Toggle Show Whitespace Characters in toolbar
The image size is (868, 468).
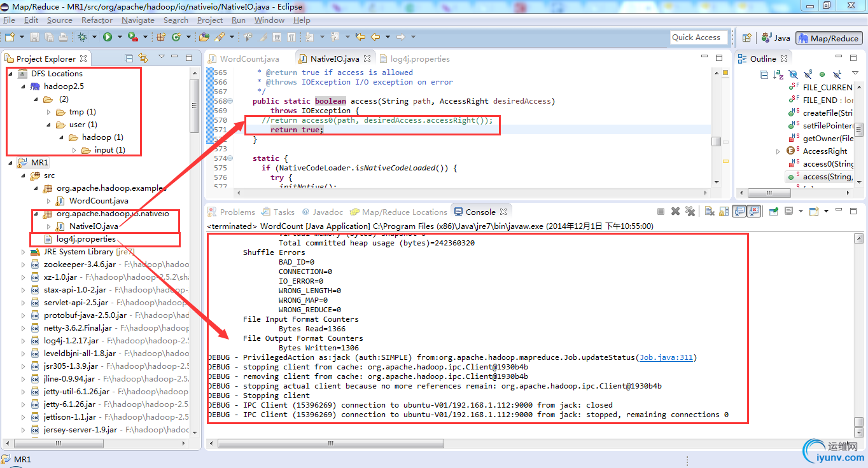pos(291,37)
